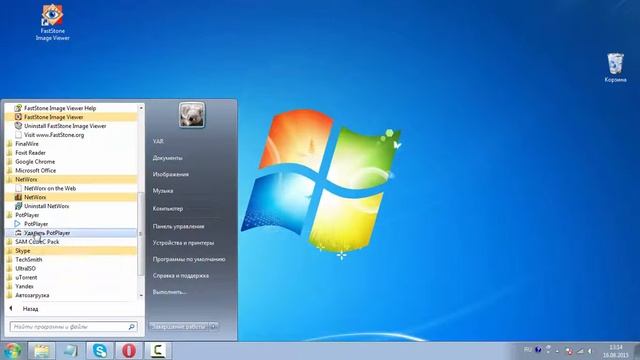Click Завершение работы shutdown button
Image resolution: width=640 pixels, height=360 pixels.
click(179, 327)
